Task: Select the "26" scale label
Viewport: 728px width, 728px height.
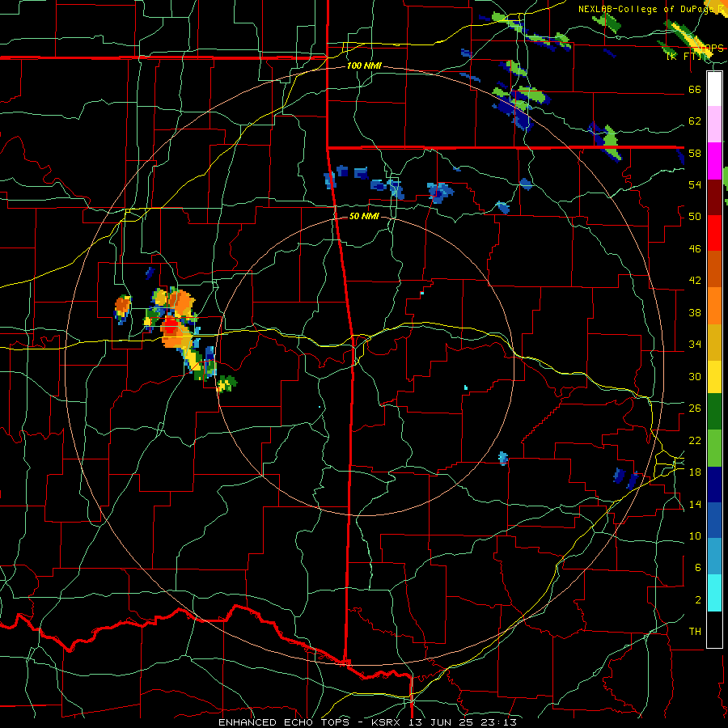Action: click(695, 408)
